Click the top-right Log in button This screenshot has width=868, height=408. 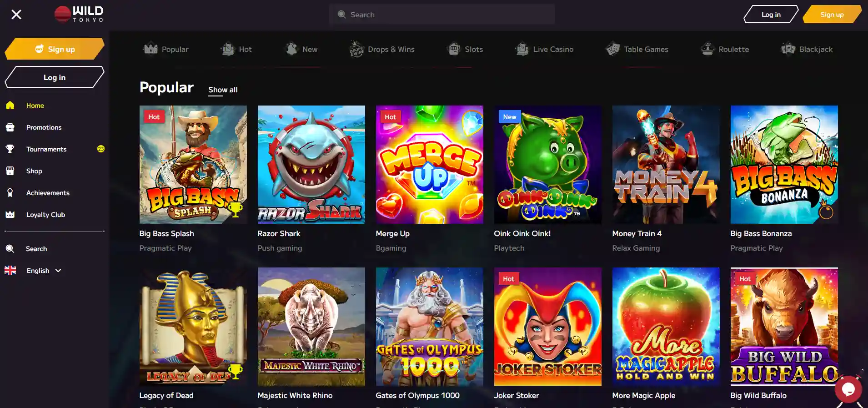coord(771,15)
